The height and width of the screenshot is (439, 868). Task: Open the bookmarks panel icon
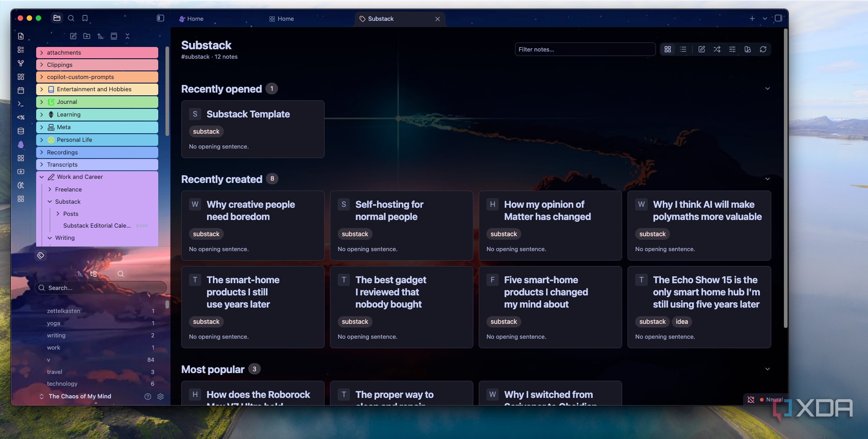coord(85,18)
